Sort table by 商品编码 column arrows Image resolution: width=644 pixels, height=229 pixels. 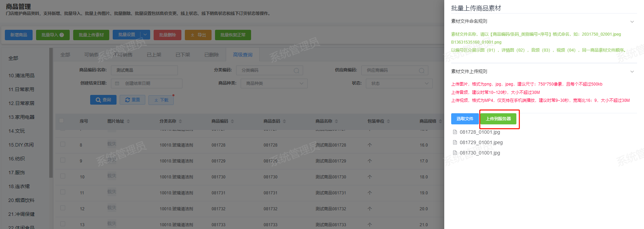(x=232, y=121)
